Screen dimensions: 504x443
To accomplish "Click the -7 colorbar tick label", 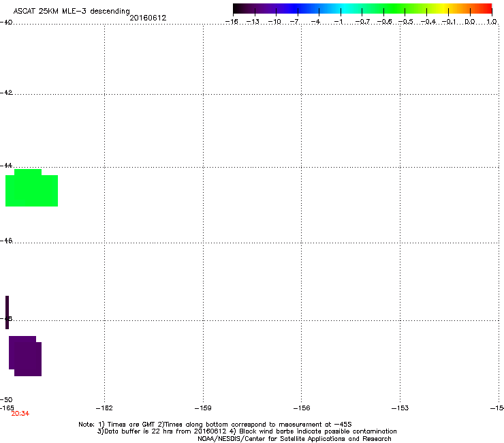I will pyautogui.click(x=294, y=22).
